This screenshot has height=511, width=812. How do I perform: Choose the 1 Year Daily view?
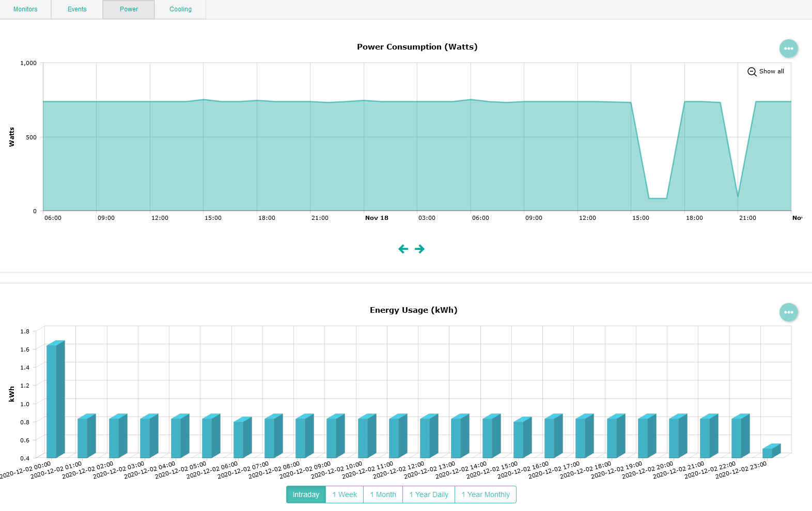(x=429, y=494)
